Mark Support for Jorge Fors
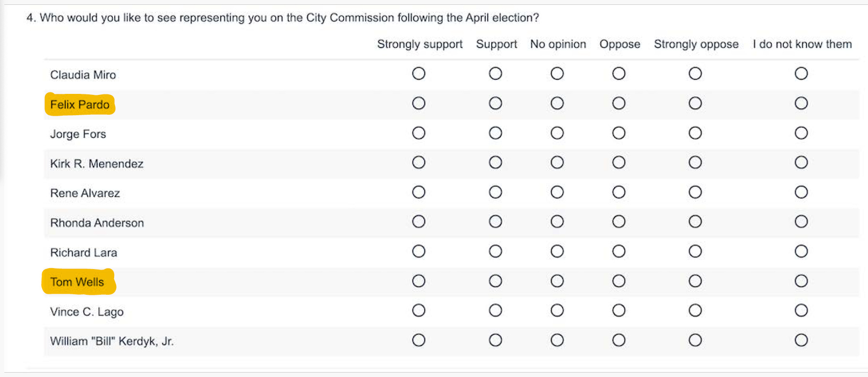This screenshot has width=868, height=377. (495, 133)
